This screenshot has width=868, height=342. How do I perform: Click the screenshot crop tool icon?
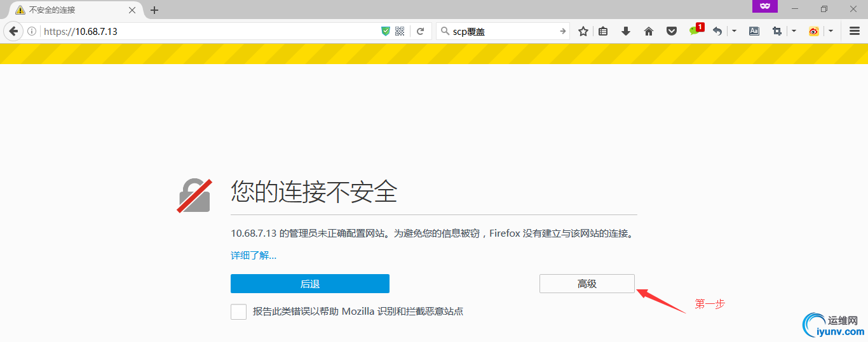click(x=776, y=31)
